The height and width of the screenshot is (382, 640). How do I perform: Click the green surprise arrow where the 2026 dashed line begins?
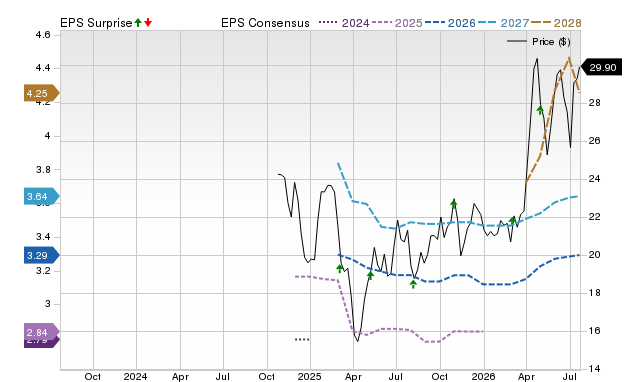click(x=340, y=268)
